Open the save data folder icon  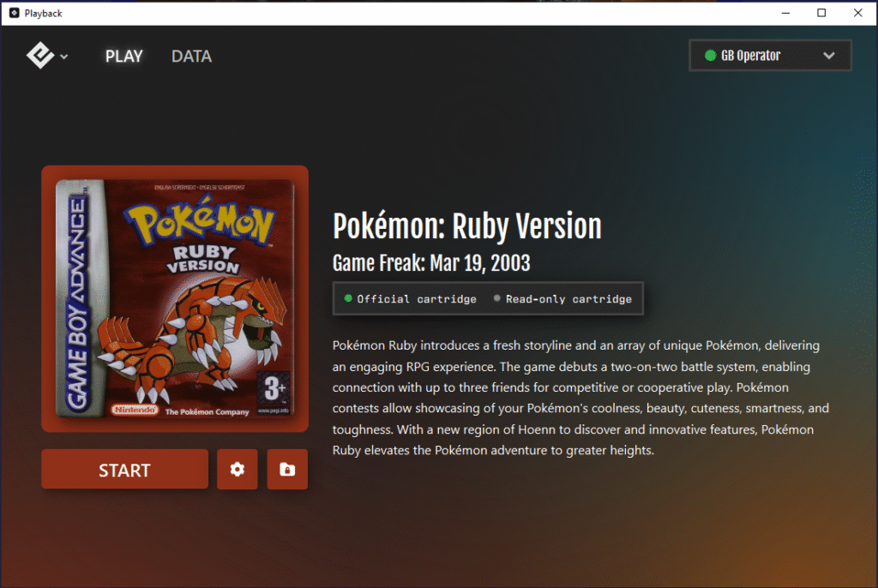(287, 469)
